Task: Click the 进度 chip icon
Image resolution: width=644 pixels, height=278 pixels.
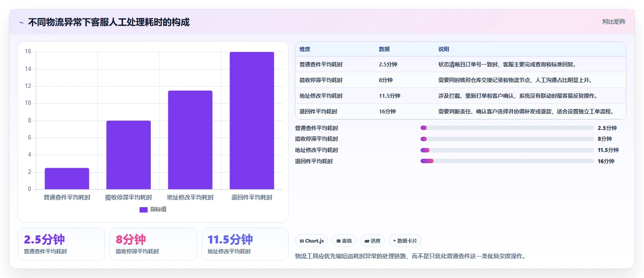Action: 367,241
